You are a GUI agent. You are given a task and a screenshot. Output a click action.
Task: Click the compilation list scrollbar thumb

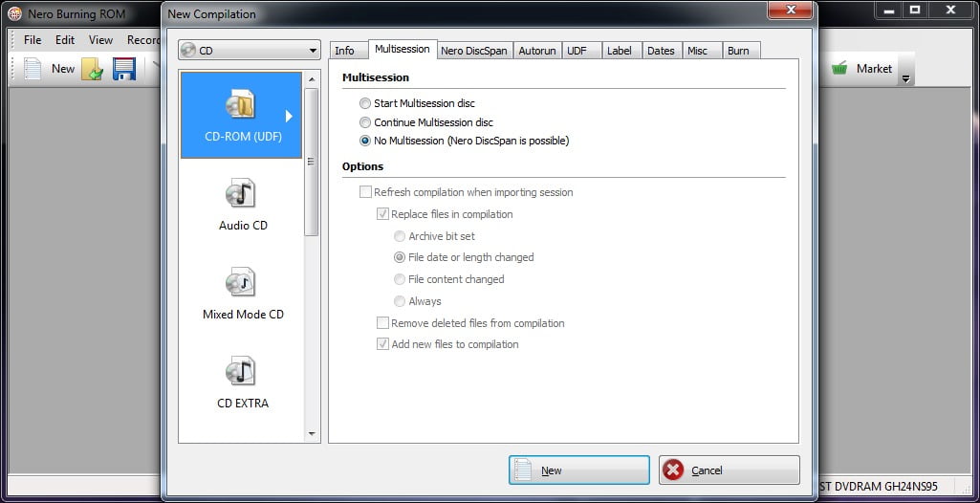(x=312, y=162)
